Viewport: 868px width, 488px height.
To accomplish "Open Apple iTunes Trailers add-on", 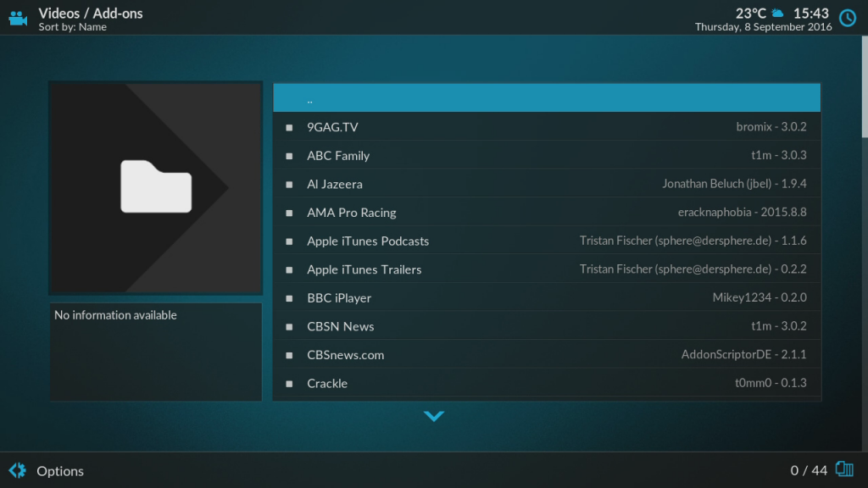I will (547, 269).
